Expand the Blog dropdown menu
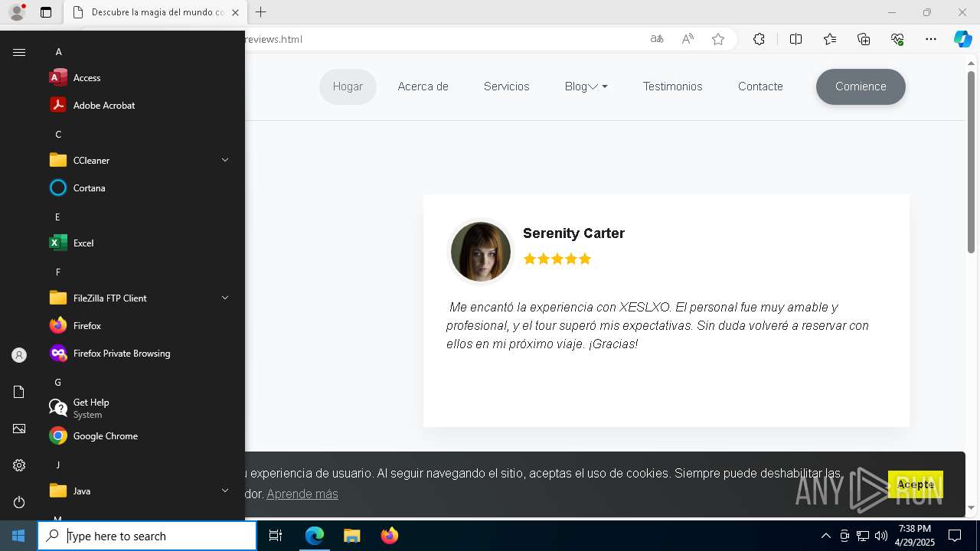Image resolution: width=980 pixels, height=551 pixels. [x=586, y=86]
